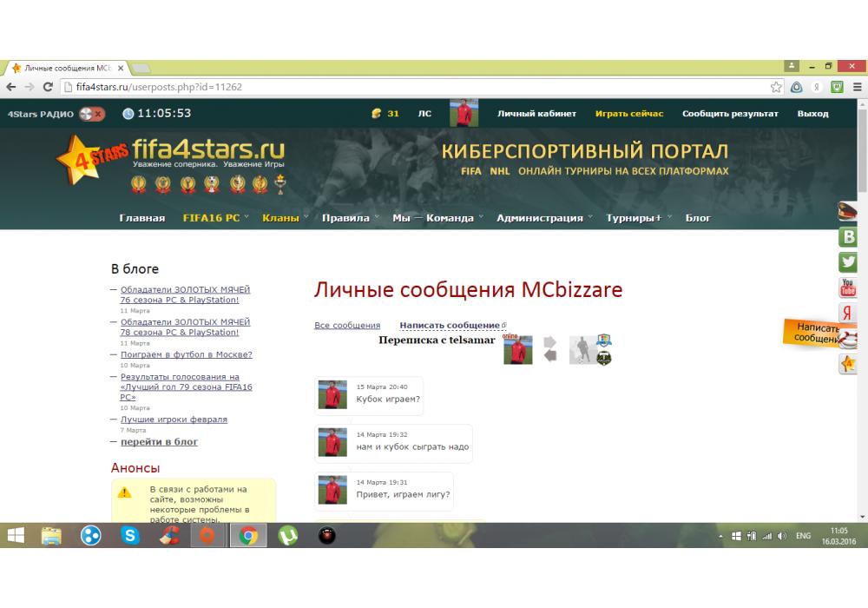This screenshot has width=868, height=608.
Task: Open CCleaner from the taskbar
Action: click(x=170, y=535)
